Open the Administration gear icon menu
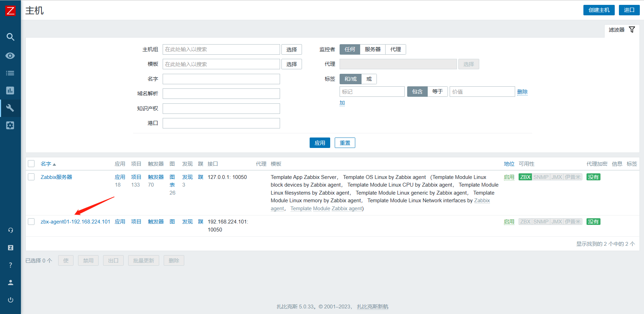 (x=10, y=125)
